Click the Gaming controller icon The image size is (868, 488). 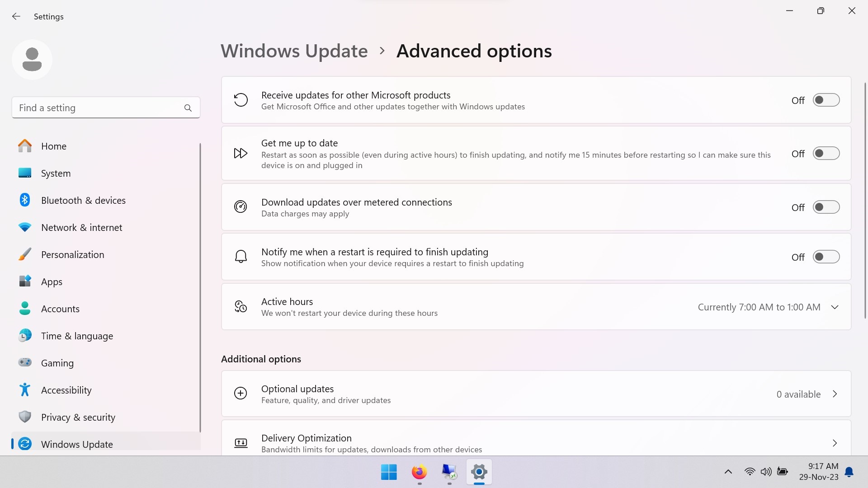[x=25, y=362]
